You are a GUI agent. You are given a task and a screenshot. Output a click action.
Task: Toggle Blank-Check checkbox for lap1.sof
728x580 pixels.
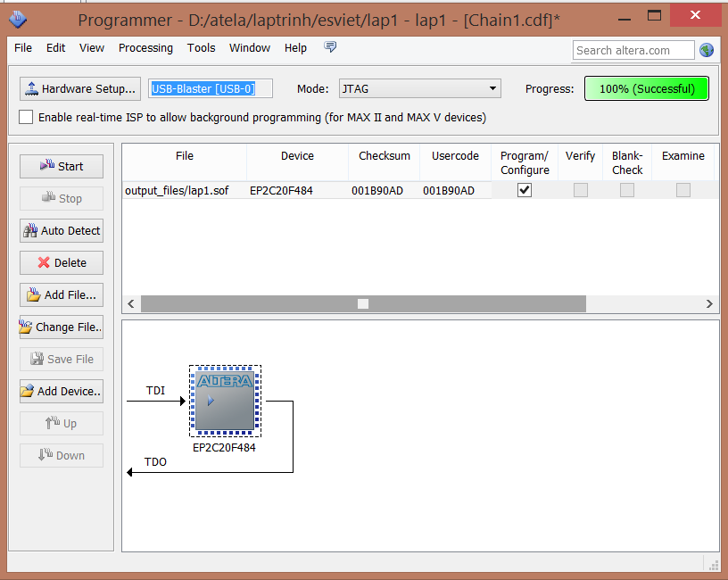point(627,190)
